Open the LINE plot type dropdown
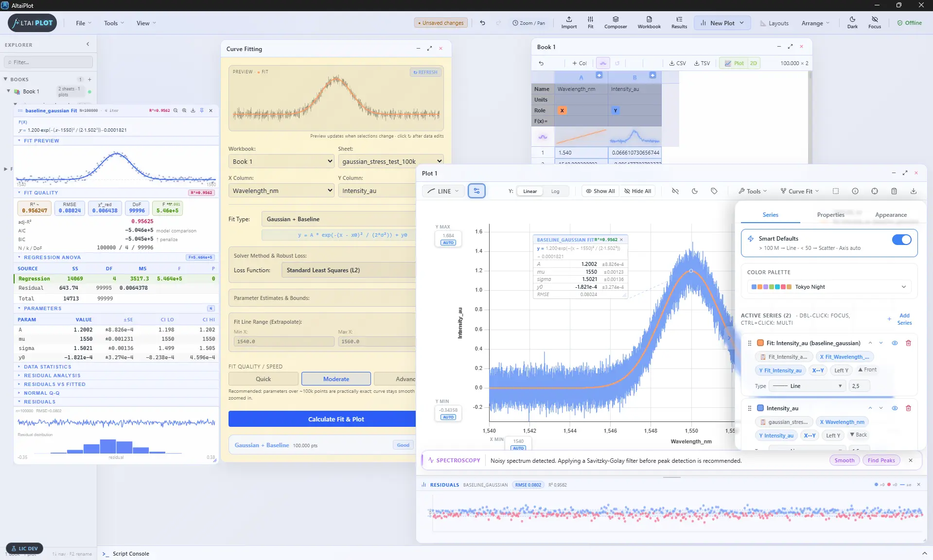The height and width of the screenshot is (560, 933). click(443, 191)
